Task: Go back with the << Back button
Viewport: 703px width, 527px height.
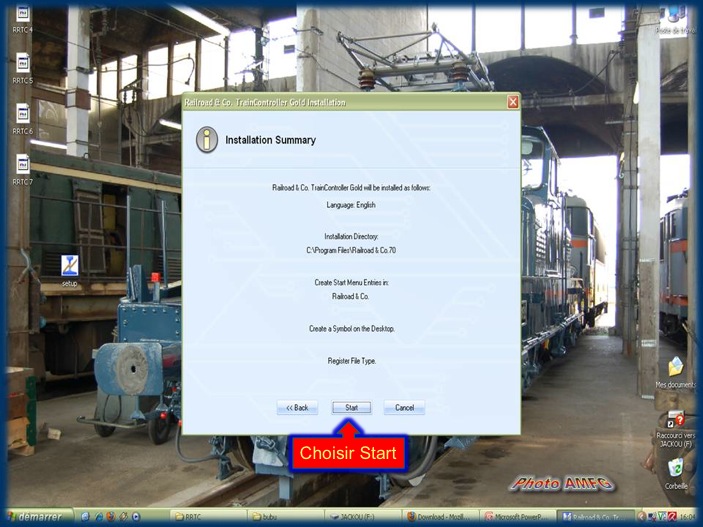Action: coord(297,407)
